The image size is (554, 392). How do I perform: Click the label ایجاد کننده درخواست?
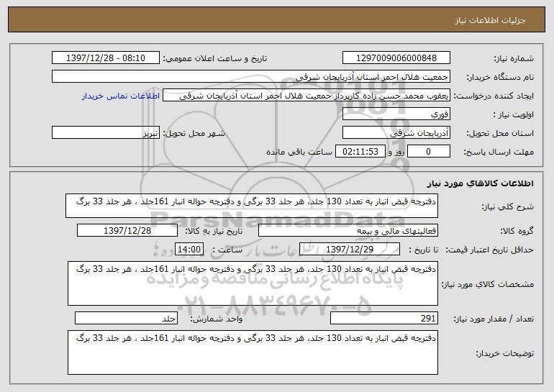point(494,96)
